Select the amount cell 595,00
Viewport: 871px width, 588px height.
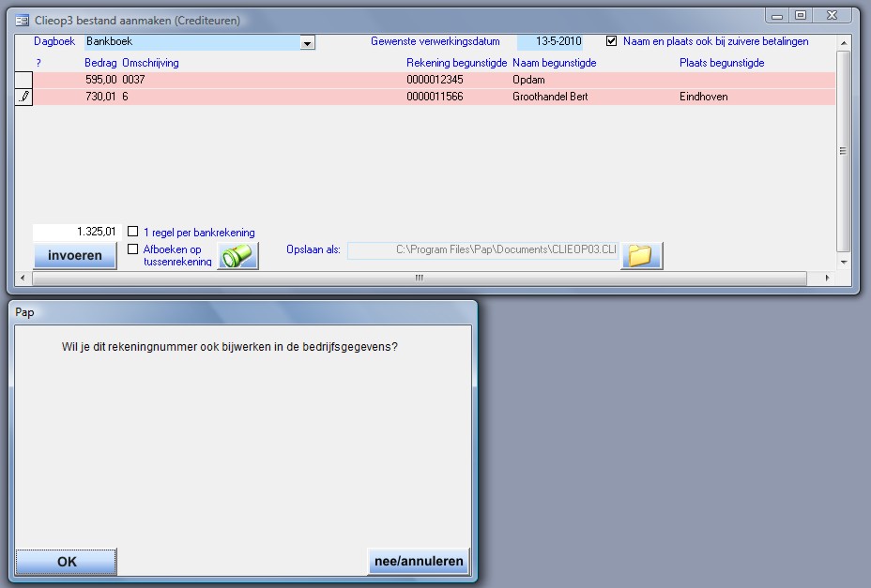click(101, 80)
